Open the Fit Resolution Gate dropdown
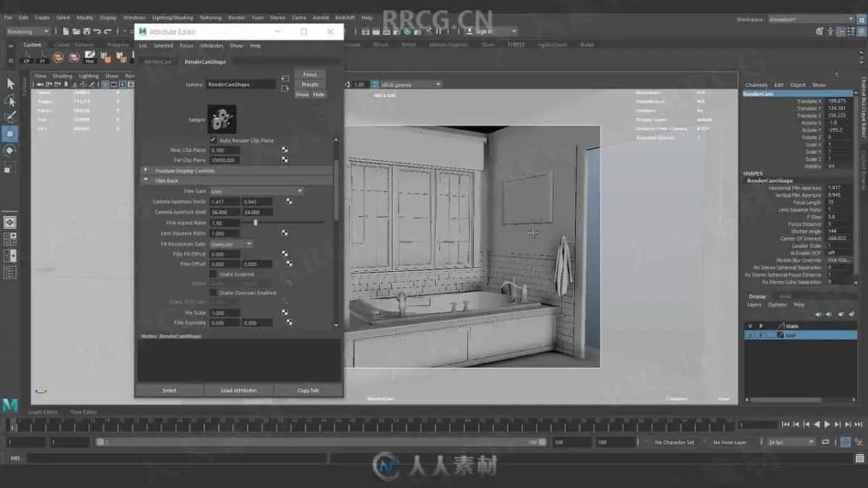The height and width of the screenshot is (488, 868). (231, 244)
